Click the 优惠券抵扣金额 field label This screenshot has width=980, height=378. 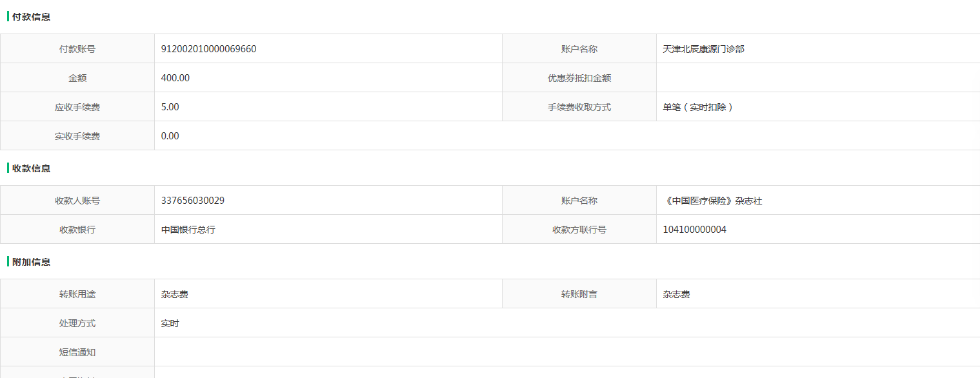[579, 78]
